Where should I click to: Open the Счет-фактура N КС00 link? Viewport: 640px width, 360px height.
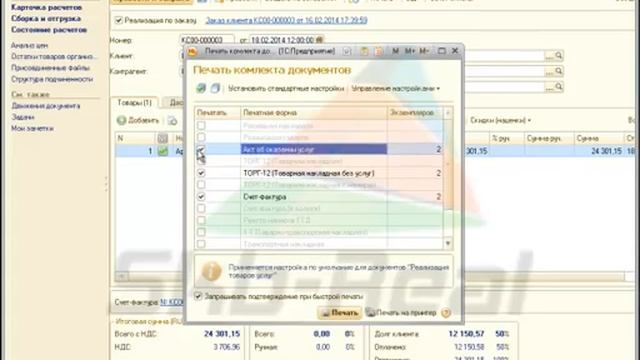point(172,302)
